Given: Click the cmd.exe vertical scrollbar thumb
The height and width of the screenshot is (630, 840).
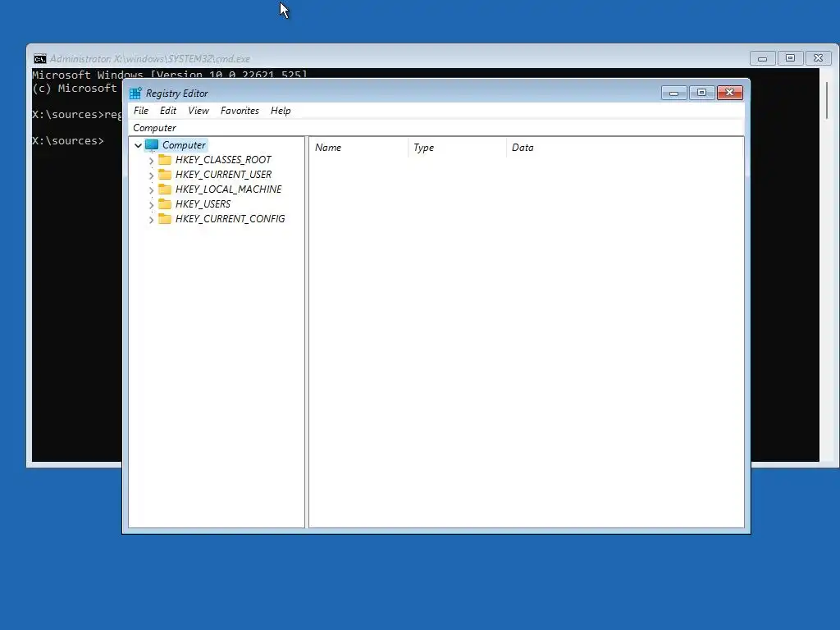Looking at the screenshot, I should coord(827,101).
